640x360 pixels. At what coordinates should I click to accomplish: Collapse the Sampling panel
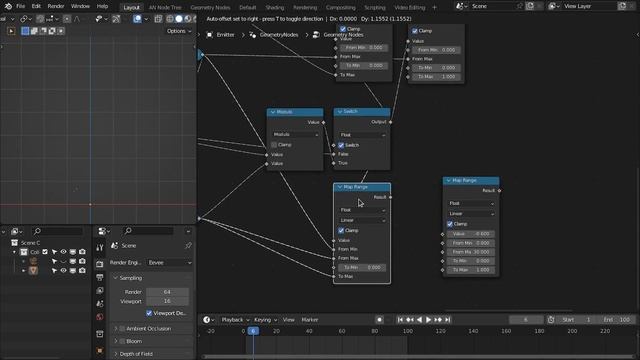click(x=116, y=278)
